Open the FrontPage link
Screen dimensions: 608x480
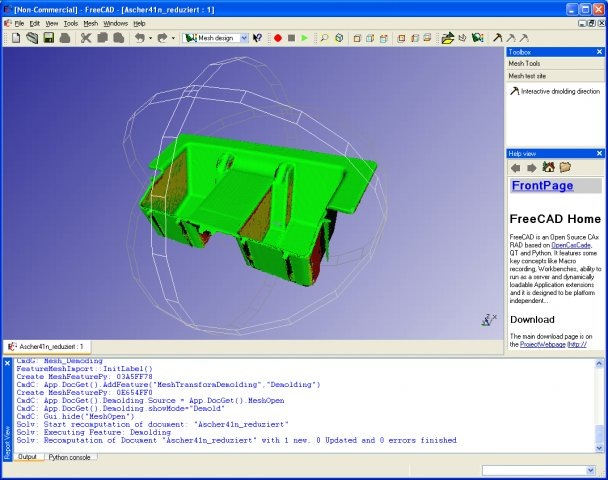pos(542,186)
